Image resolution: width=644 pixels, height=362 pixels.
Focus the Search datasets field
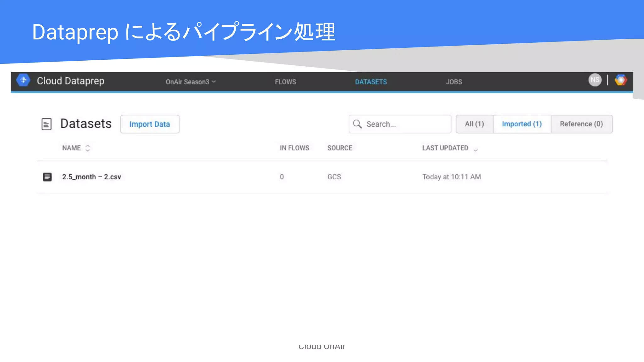(x=400, y=124)
